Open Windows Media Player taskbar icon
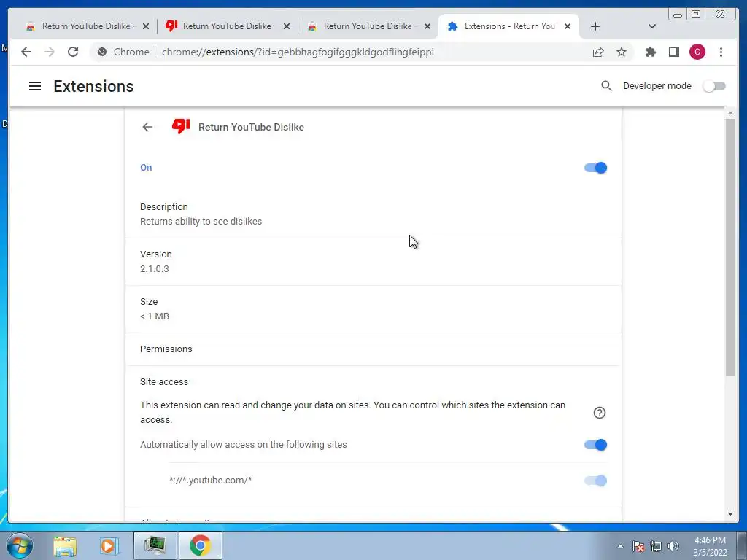The height and width of the screenshot is (560, 747). (x=109, y=545)
